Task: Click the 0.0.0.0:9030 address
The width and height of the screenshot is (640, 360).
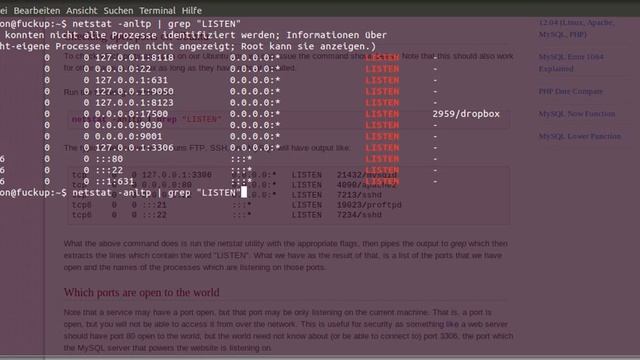Action: [129, 125]
